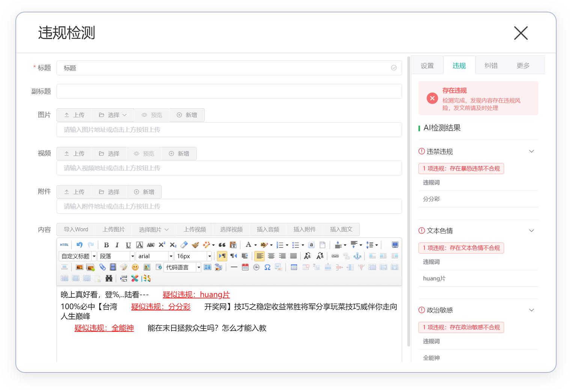Image resolution: width=572 pixels, height=392 pixels.
Task: Open find and replace with the binoculars icon
Action: pos(108,279)
